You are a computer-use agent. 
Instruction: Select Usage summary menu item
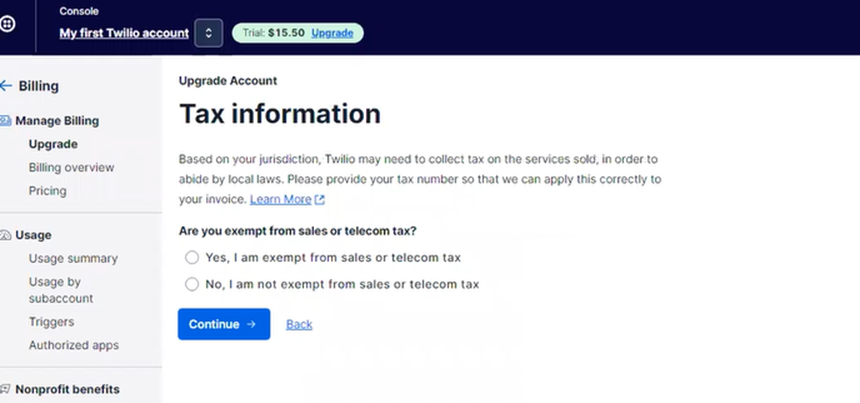(73, 258)
